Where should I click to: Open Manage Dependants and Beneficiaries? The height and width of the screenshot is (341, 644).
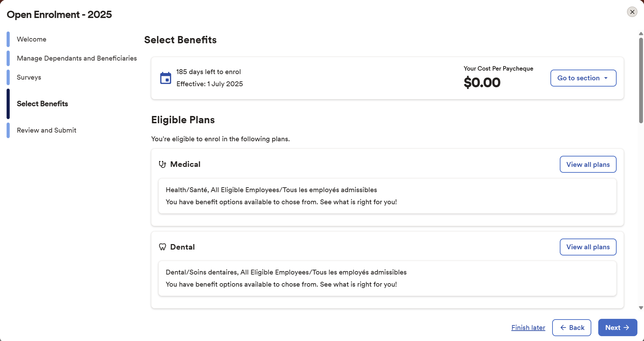(x=77, y=58)
